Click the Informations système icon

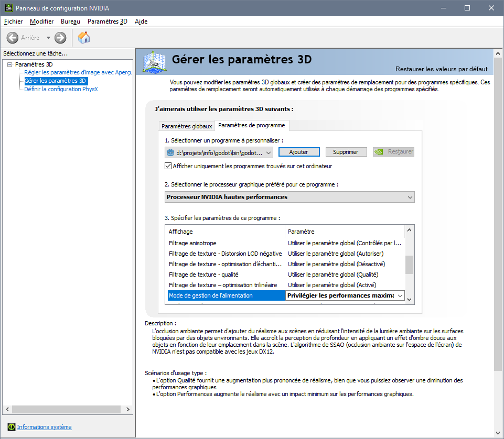pos(11,427)
